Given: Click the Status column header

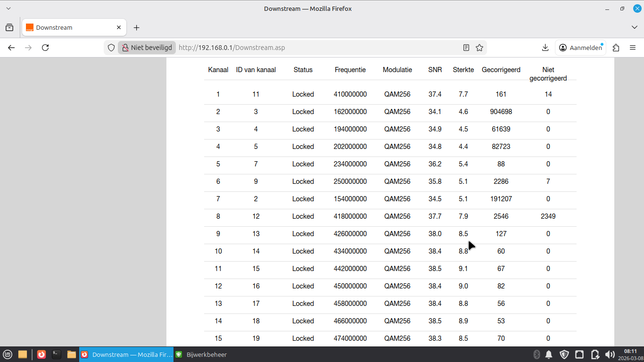Looking at the screenshot, I should point(303,70).
